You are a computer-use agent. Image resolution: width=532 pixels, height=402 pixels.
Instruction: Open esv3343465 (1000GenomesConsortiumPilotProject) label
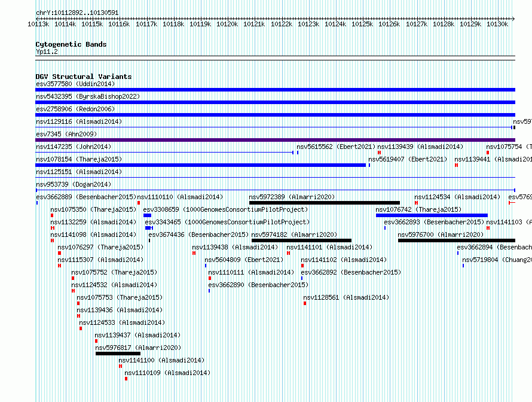pyautogui.click(x=227, y=222)
